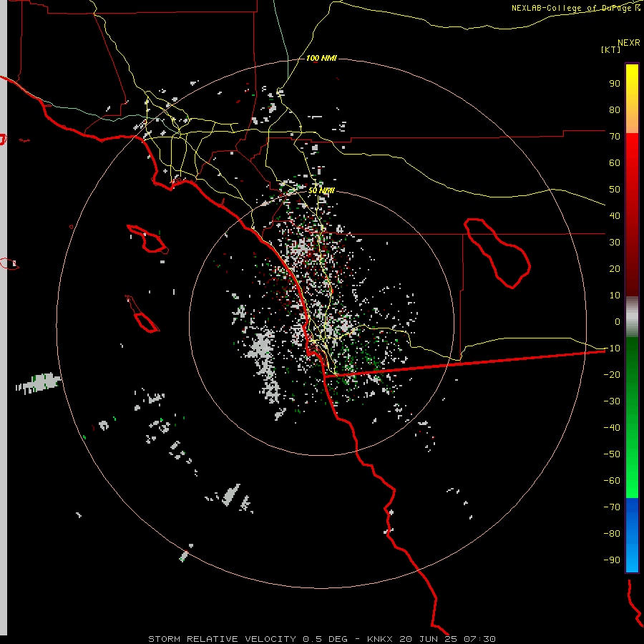Select the -90 value on velocity scale
This screenshot has width=644, height=644.
click(x=612, y=560)
